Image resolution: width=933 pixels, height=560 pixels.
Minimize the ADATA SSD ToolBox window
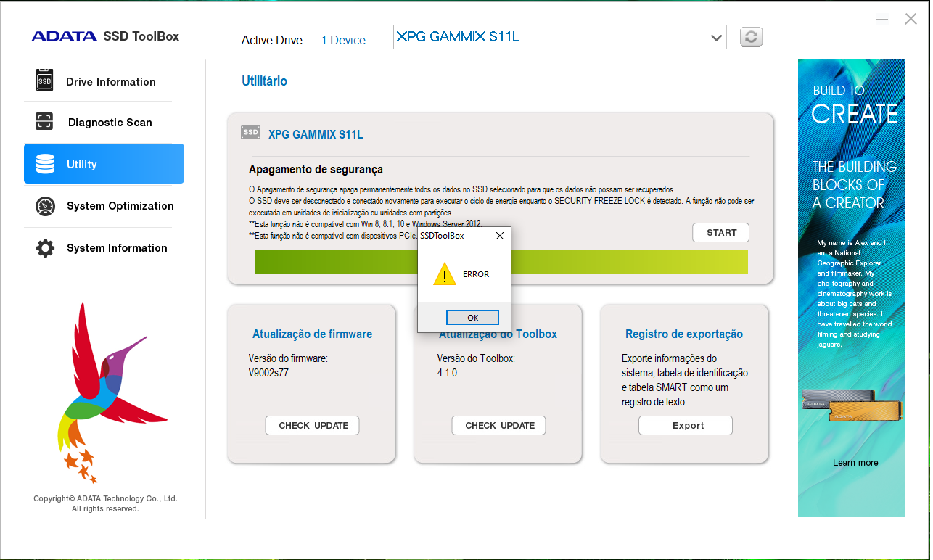(882, 19)
